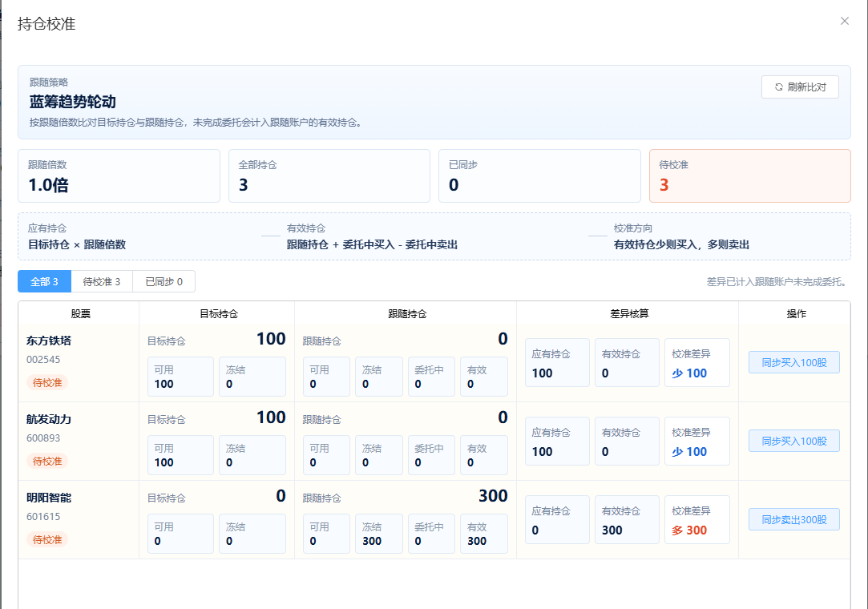868x609 pixels.
Task: Click stock code 601615
Action: [x=43, y=517]
